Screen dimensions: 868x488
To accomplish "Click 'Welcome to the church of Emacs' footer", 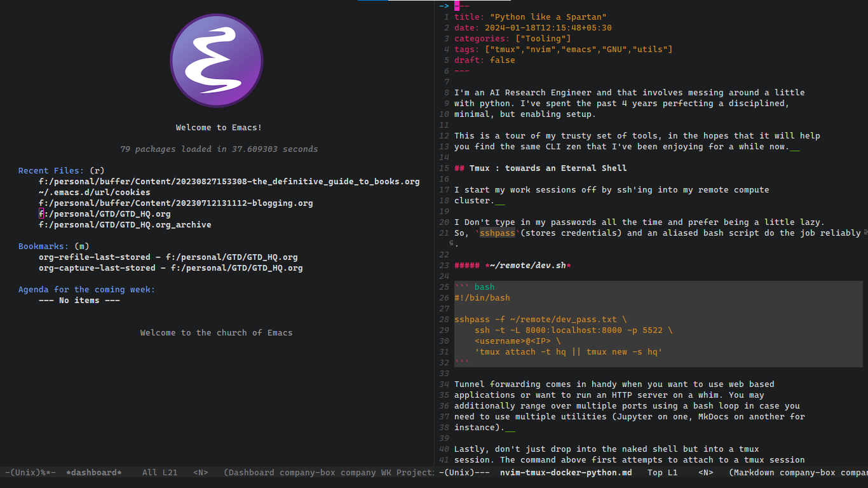I will (217, 332).
